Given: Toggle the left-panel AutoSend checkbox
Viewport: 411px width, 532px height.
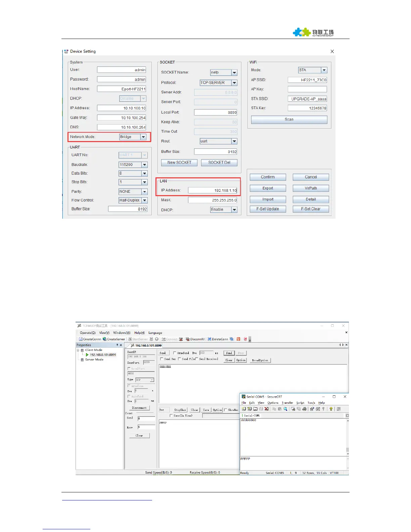Looking at the screenshot, I should coord(129,396).
